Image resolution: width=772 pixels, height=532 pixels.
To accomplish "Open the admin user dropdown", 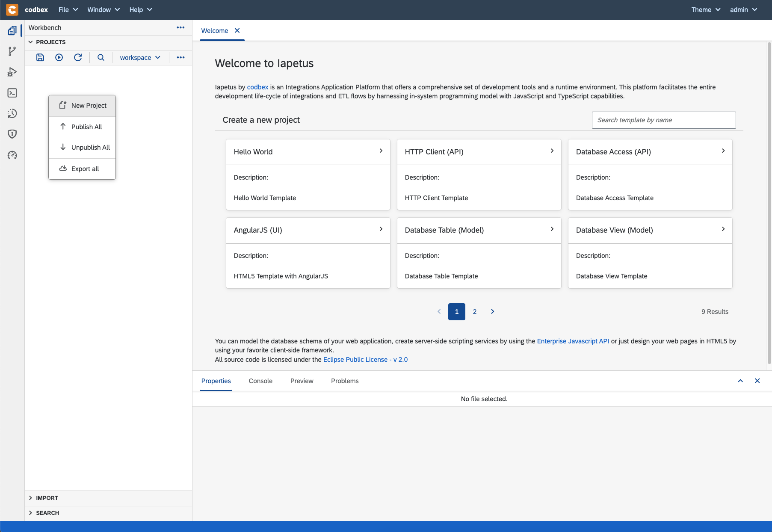I will [x=743, y=9].
